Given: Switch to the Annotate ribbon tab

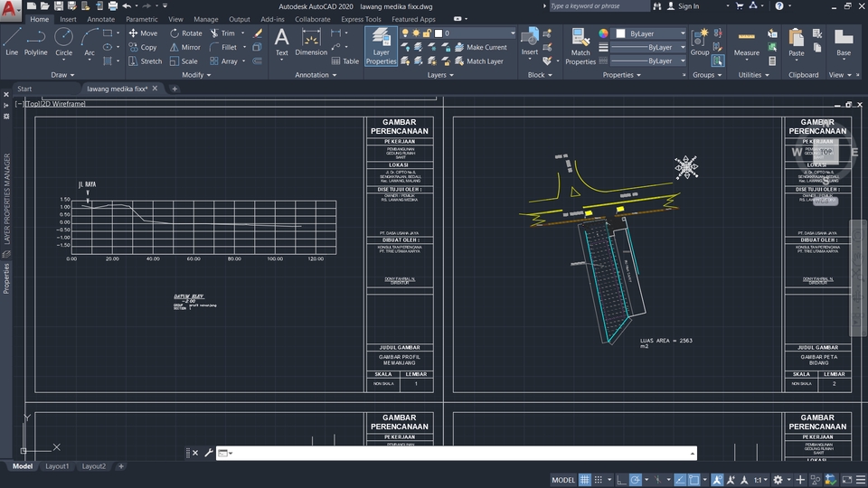Looking at the screenshot, I should 100,19.
